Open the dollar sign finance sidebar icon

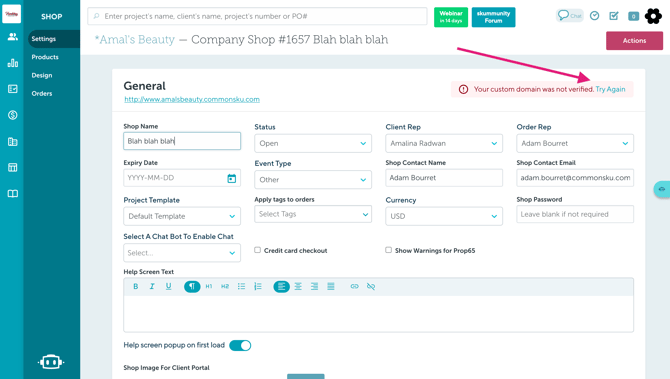pos(12,115)
